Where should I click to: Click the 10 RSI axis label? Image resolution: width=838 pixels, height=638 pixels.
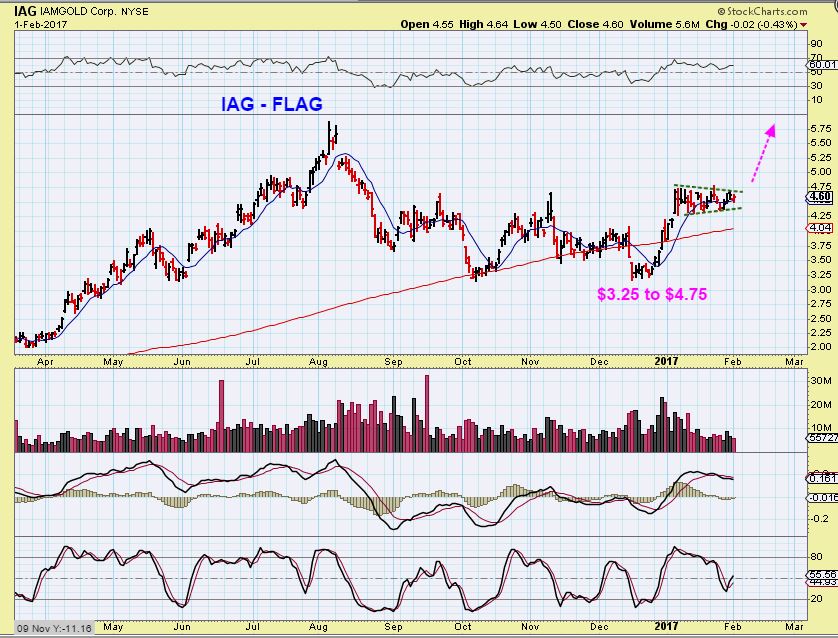[x=816, y=100]
